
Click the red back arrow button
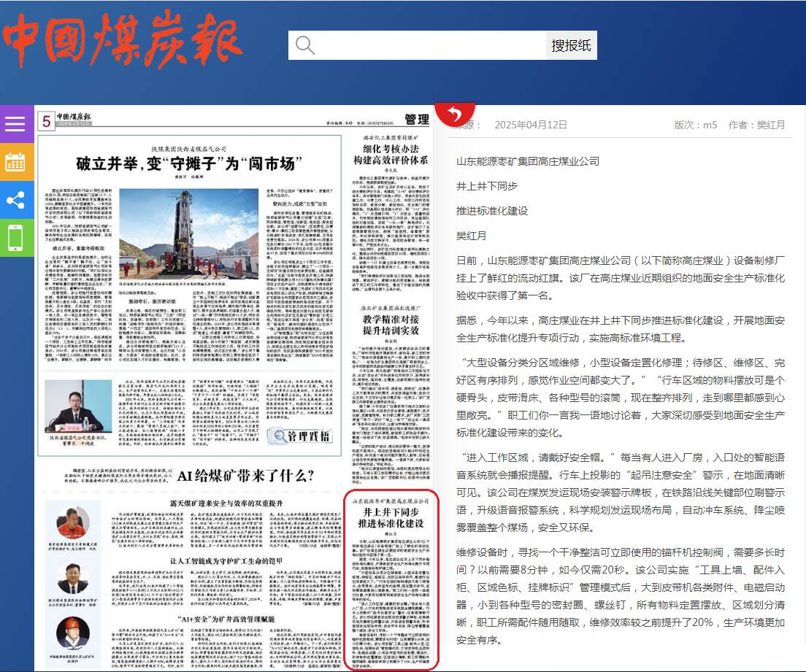[x=454, y=113]
